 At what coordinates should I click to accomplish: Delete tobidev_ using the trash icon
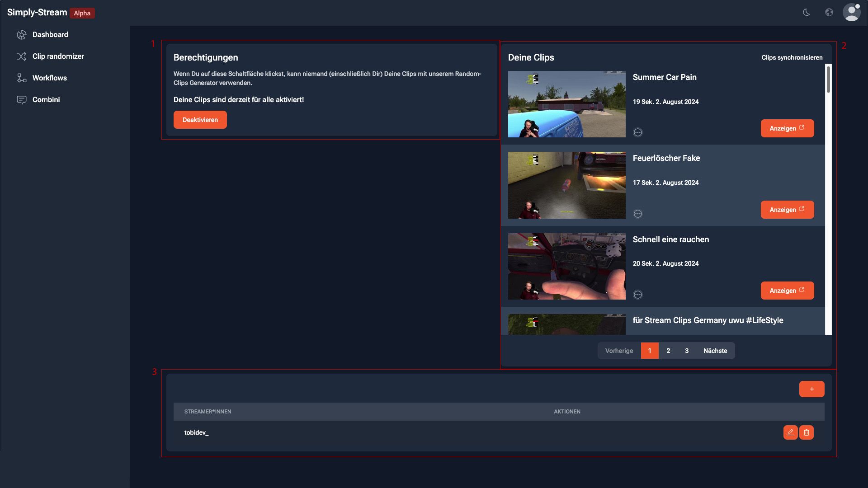coord(807,432)
